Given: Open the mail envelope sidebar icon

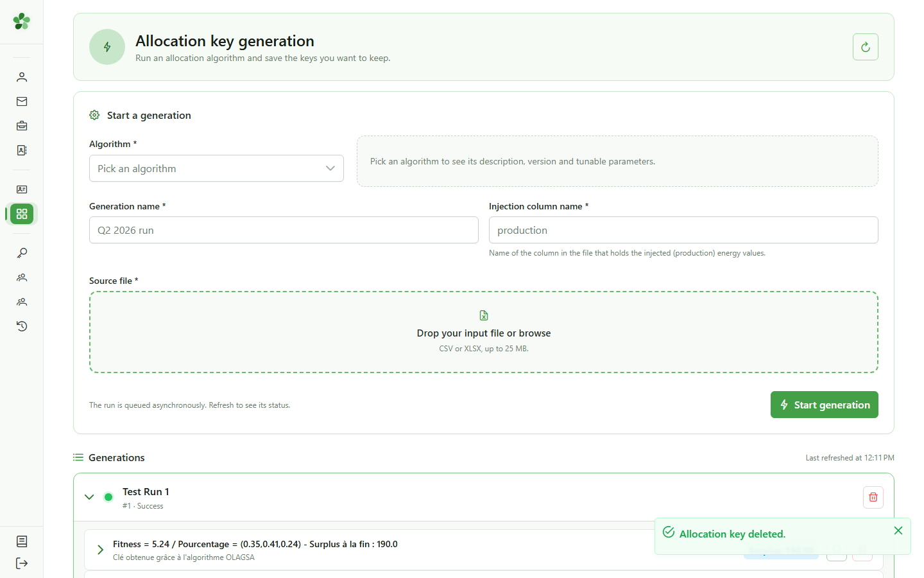Looking at the screenshot, I should pos(22,101).
